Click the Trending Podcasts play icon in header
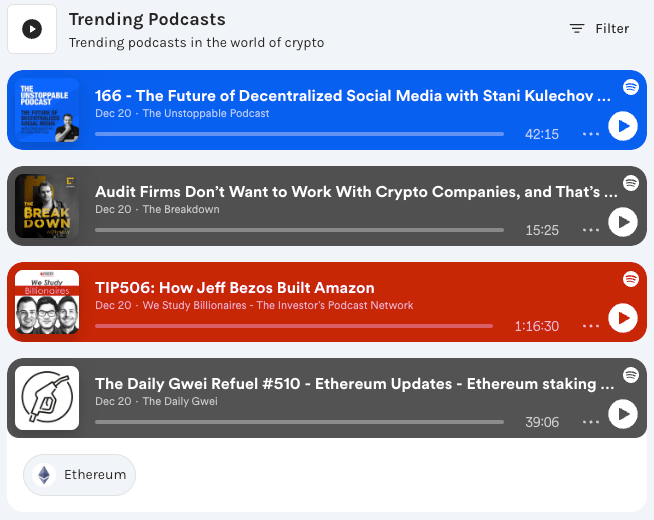Screen dimensions: 654x520 pos(32,29)
